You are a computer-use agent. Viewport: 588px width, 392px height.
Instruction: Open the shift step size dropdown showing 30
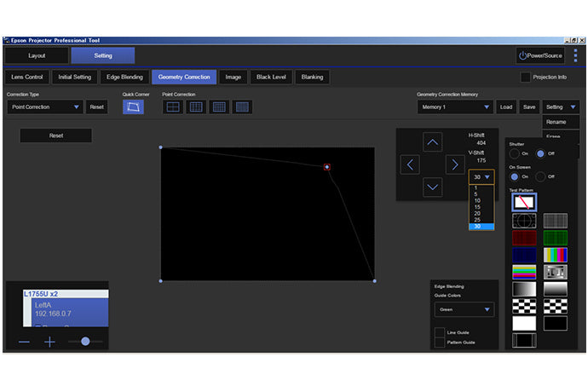pos(481,176)
